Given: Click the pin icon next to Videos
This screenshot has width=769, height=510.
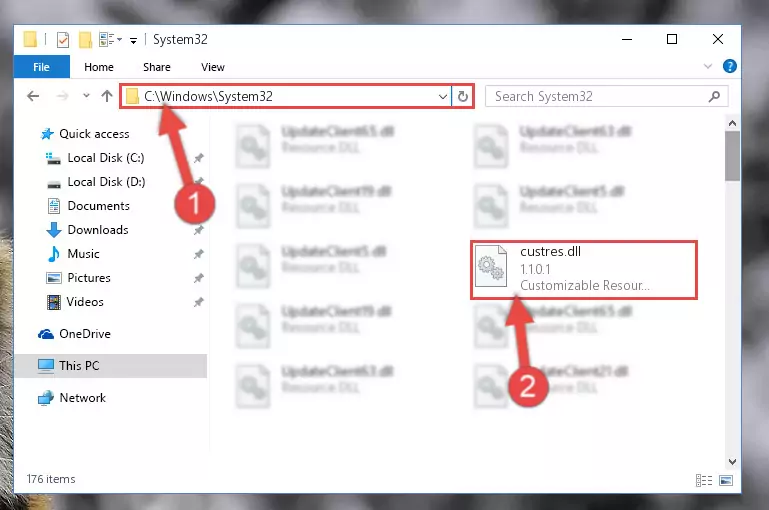Looking at the screenshot, I should 198,302.
